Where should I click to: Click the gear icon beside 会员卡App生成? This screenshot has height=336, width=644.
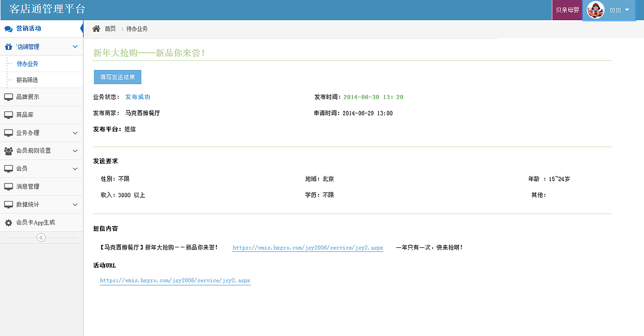coord(8,223)
